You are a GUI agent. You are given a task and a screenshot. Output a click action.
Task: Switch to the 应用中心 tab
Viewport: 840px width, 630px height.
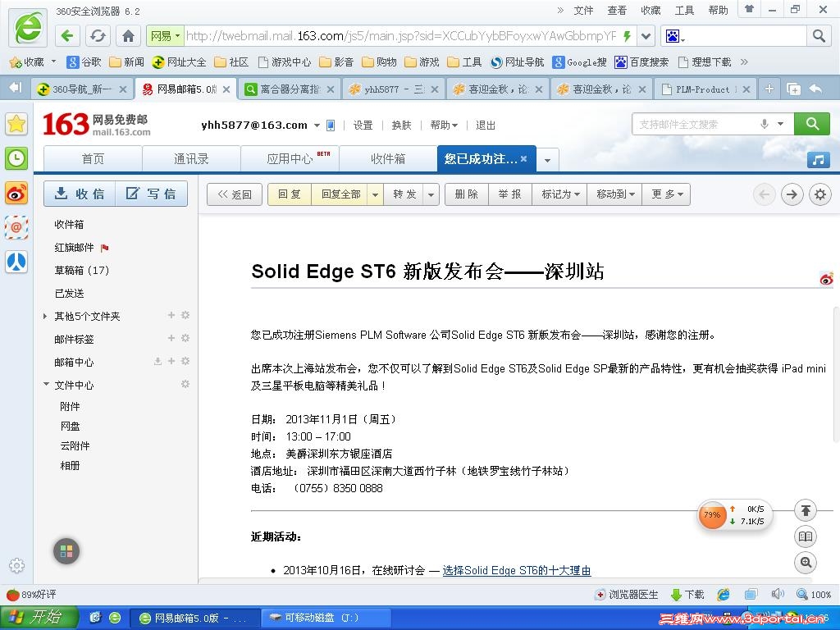(x=290, y=159)
